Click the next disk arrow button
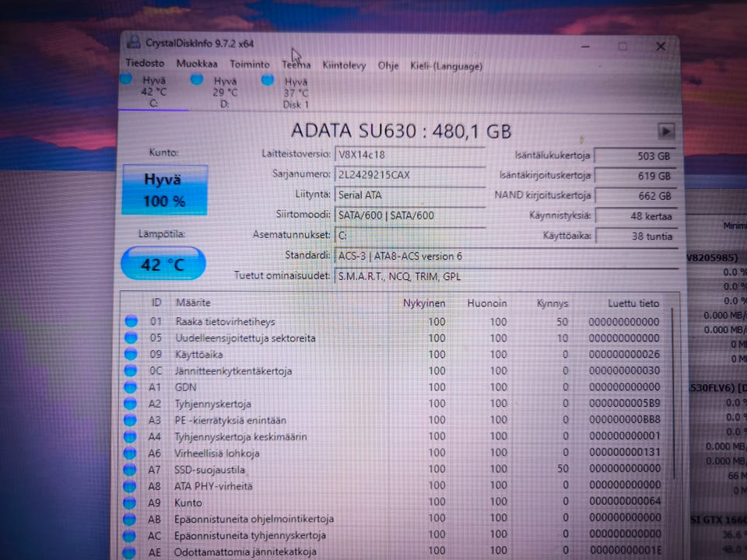The image size is (747, 560). click(x=666, y=131)
